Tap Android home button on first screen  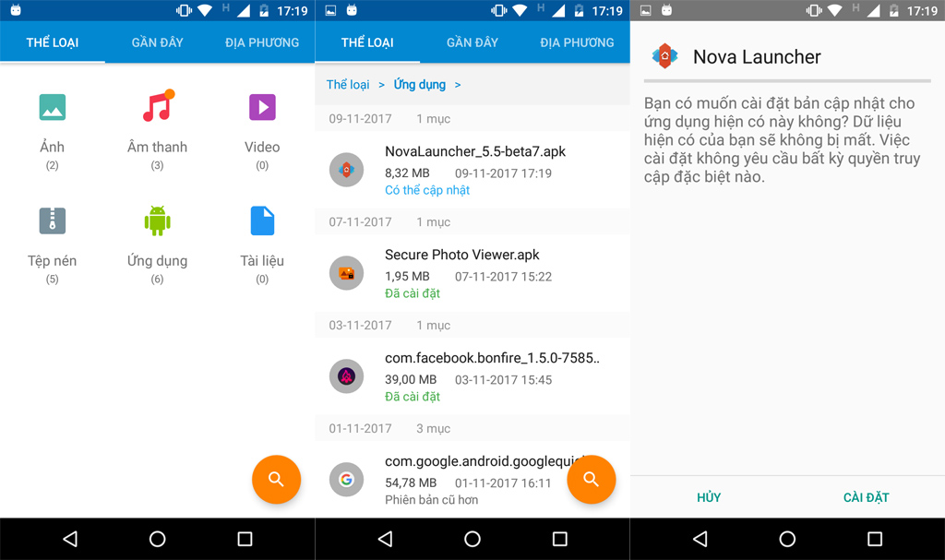(157, 538)
